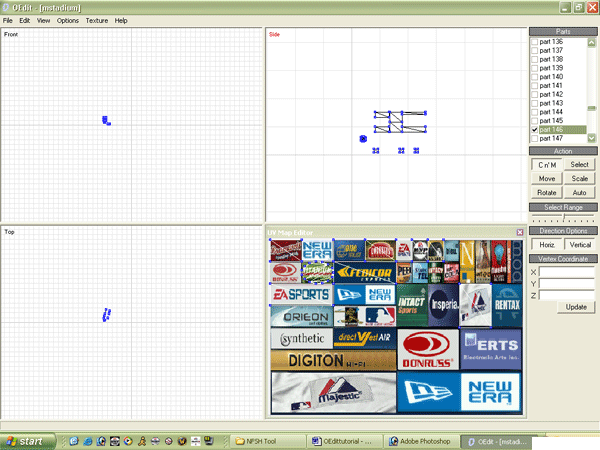This screenshot has height=450, width=600.
Task: Toggle the Vertical direction option
Action: pyautogui.click(x=580, y=245)
